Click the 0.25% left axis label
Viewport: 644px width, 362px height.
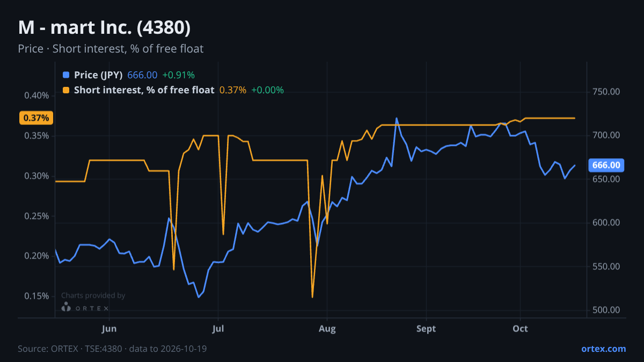37,216
